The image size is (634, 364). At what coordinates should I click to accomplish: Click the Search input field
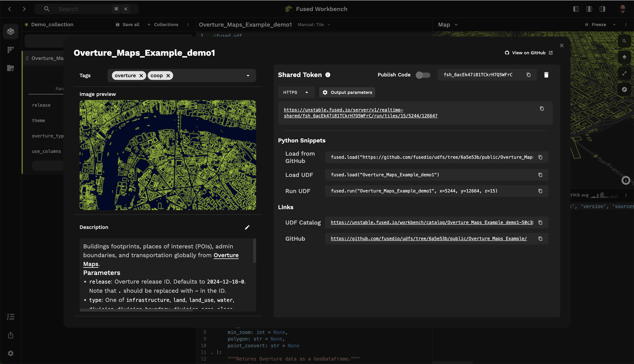[x=87, y=9]
